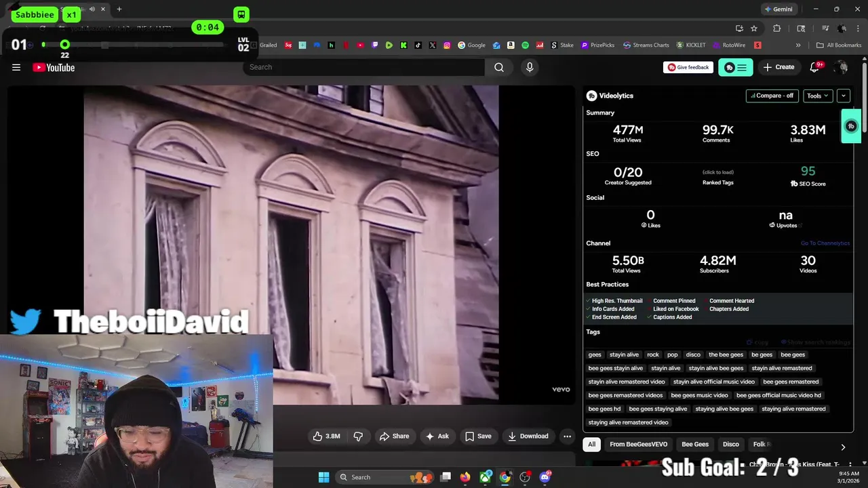The height and width of the screenshot is (488, 868).
Task: Open the YouTube notifications bell
Action: pyautogui.click(x=816, y=67)
